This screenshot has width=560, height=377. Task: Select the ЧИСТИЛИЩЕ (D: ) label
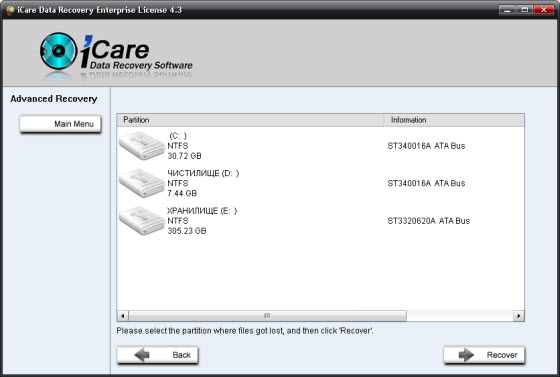203,173
